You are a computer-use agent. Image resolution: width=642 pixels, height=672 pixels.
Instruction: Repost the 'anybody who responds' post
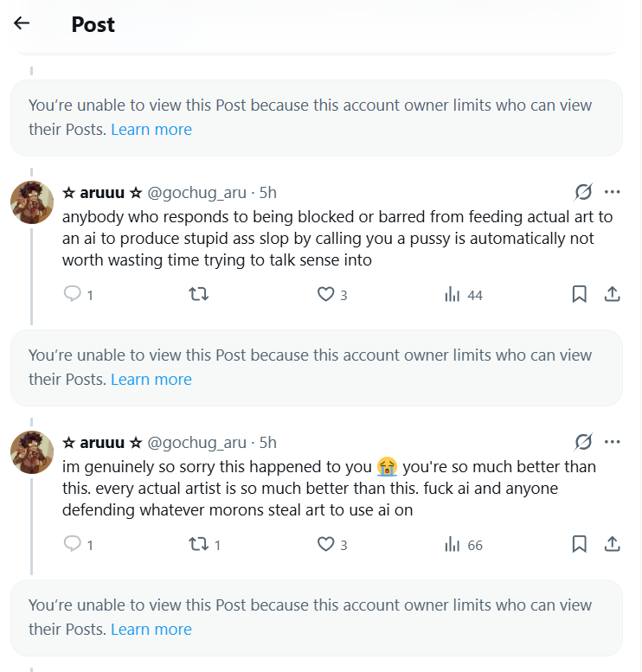click(198, 295)
